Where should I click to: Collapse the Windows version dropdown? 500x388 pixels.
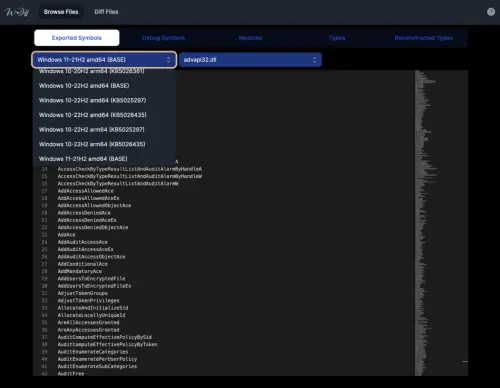(x=104, y=60)
